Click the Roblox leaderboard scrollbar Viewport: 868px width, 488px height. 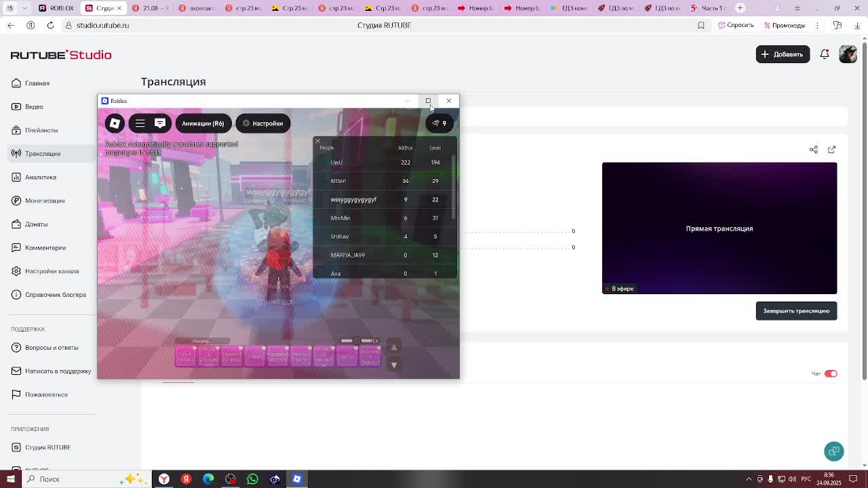(x=454, y=186)
